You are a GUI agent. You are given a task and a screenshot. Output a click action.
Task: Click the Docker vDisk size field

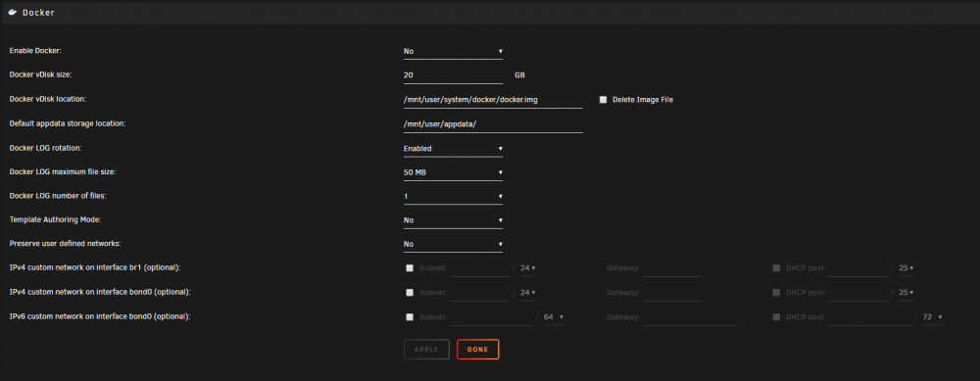(x=453, y=75)
